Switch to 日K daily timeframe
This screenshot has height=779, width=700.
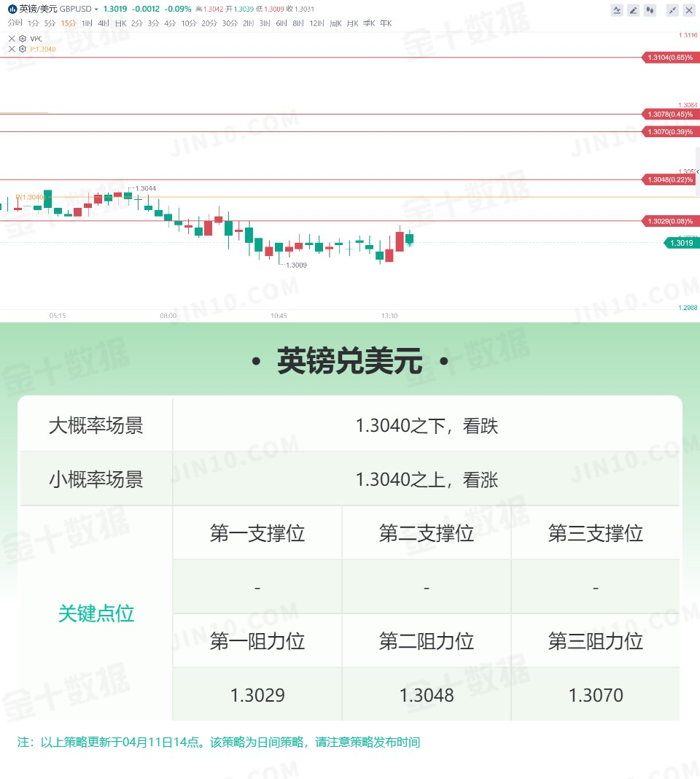pos(121,23)
